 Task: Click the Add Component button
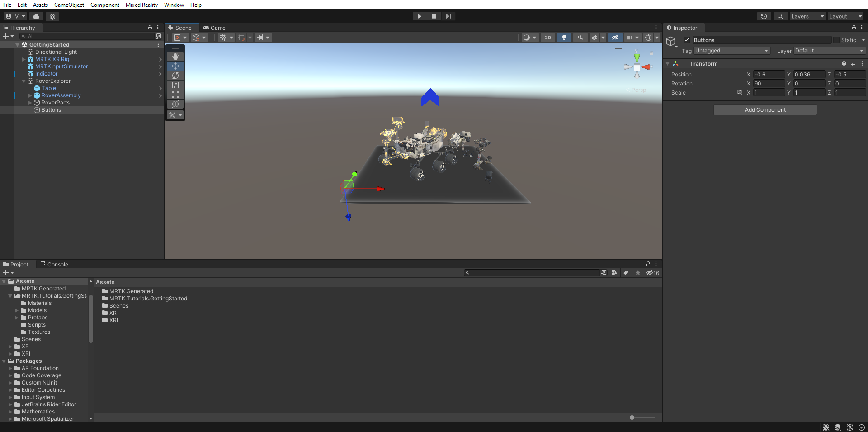click(x=765, y=109)
